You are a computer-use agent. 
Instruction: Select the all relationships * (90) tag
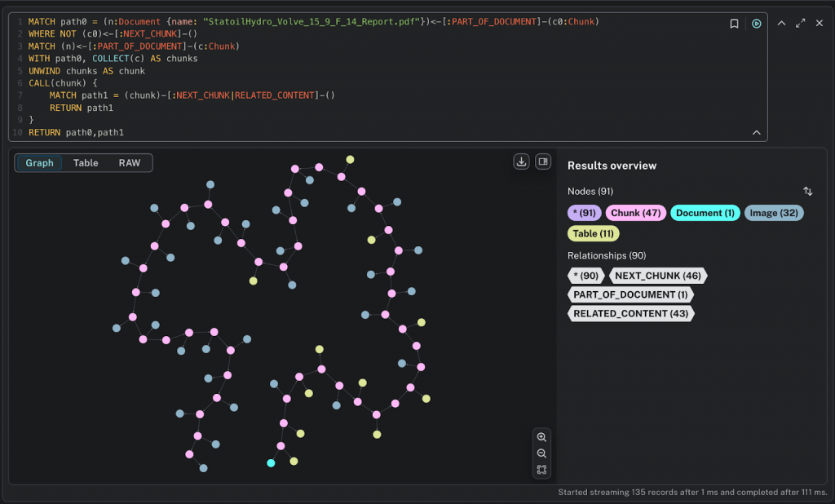click(585, 276)
